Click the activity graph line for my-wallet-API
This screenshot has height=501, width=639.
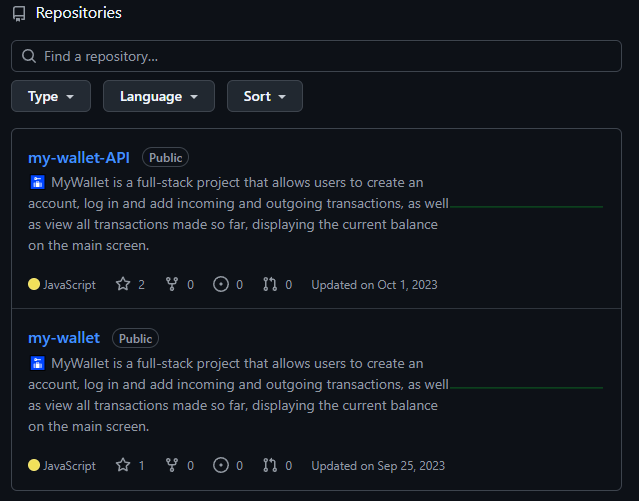click(x=527, y=207)
